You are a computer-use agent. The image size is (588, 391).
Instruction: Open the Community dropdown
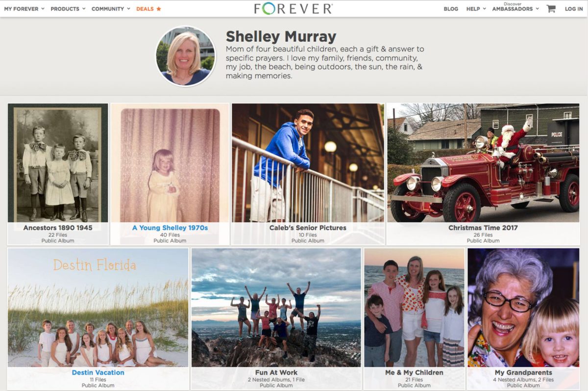pos(111,9)
